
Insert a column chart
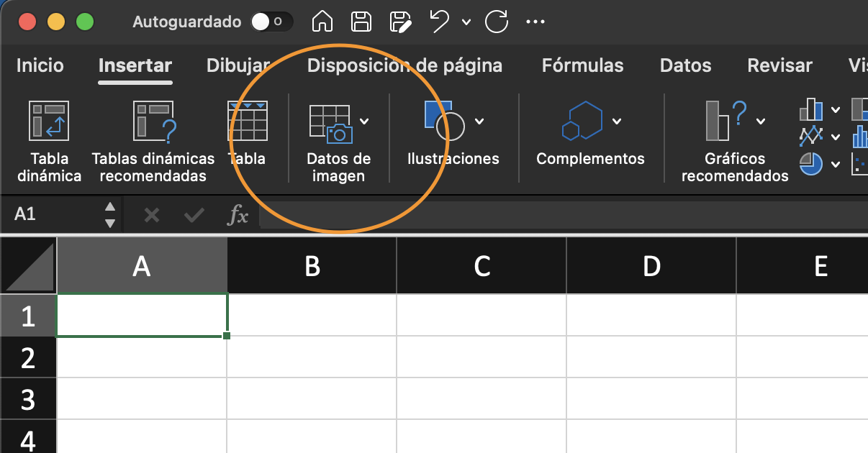[811, 109]
